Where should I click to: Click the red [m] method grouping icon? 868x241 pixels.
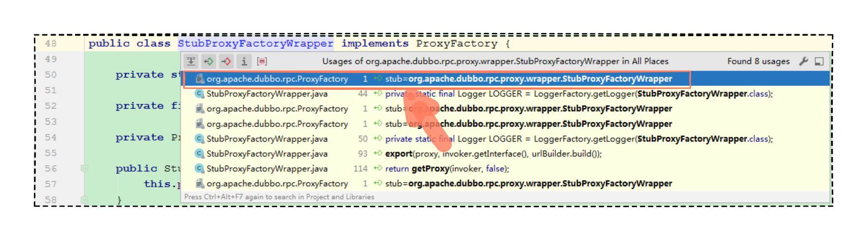[262, 61]
